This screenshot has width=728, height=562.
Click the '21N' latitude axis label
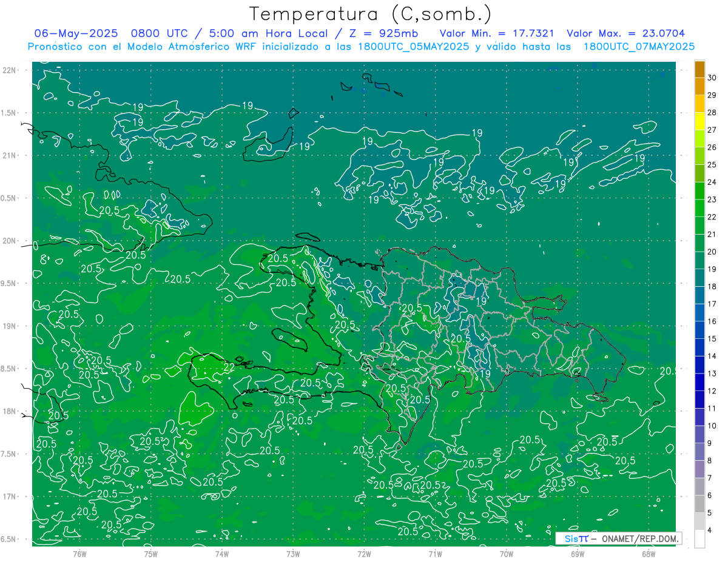pos(8,156)
